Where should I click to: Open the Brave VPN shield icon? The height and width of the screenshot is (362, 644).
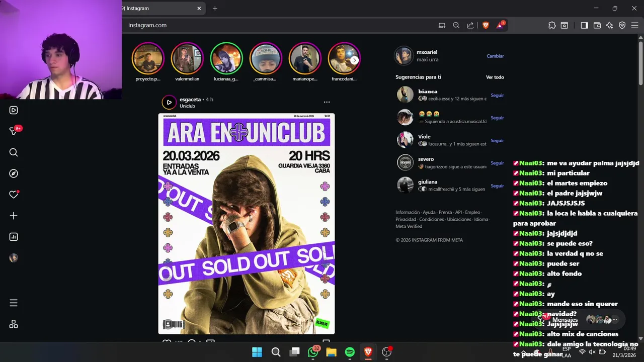tap(622, 25)
